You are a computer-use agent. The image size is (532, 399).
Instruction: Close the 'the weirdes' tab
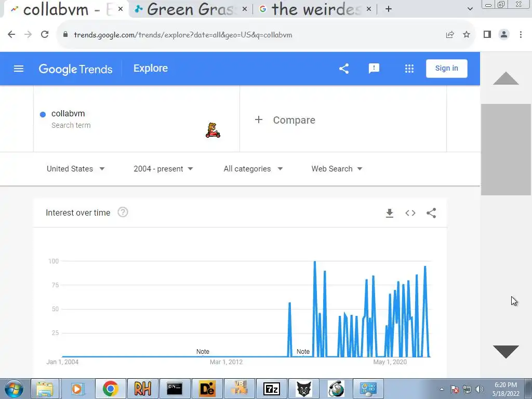tap(369, 9)
